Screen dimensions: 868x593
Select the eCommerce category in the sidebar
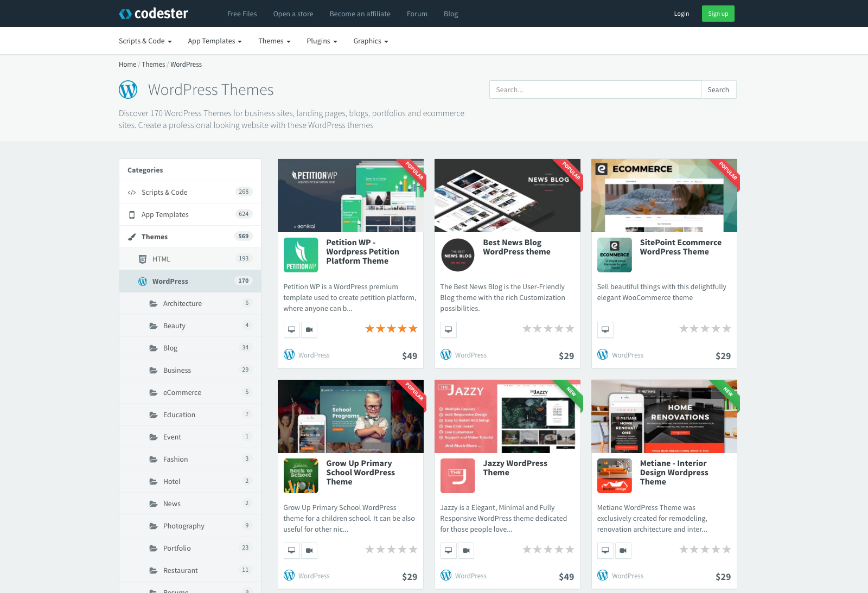click(x=182, y=392)
